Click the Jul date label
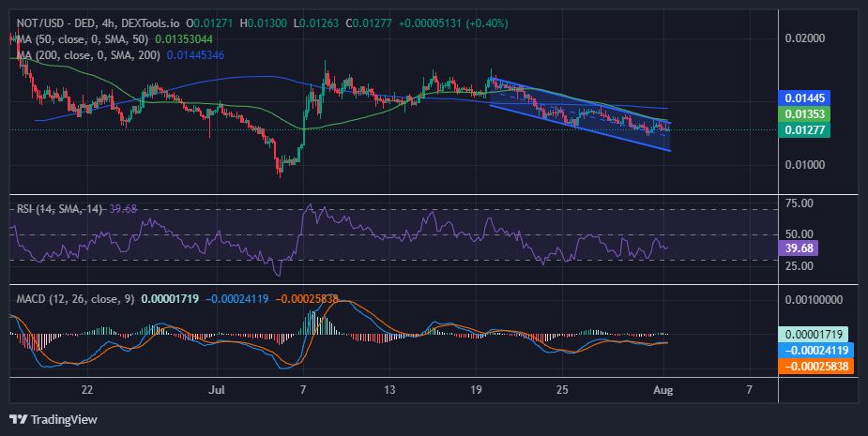The height and width of the screenshot is (436, 868). [x=217, y=389]
